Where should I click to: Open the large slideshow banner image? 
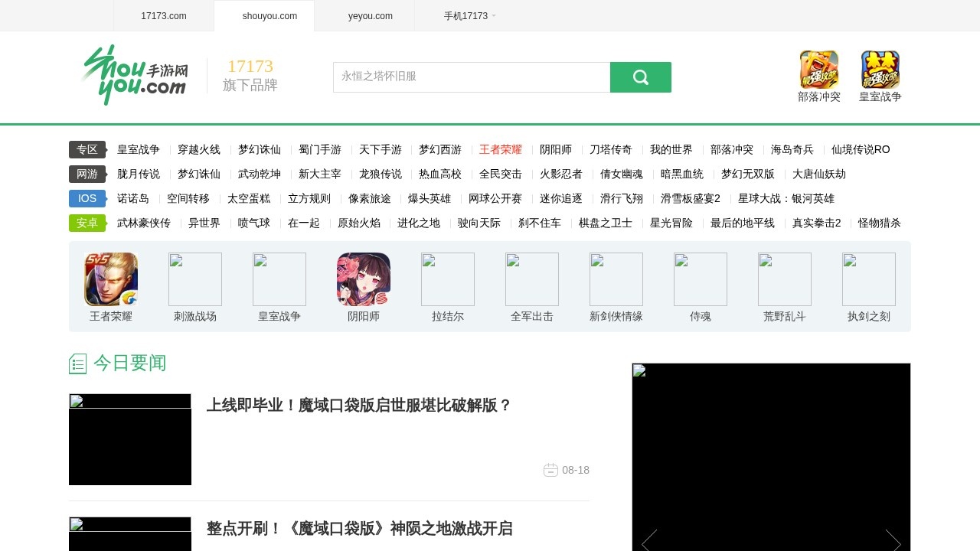point(771,457)
